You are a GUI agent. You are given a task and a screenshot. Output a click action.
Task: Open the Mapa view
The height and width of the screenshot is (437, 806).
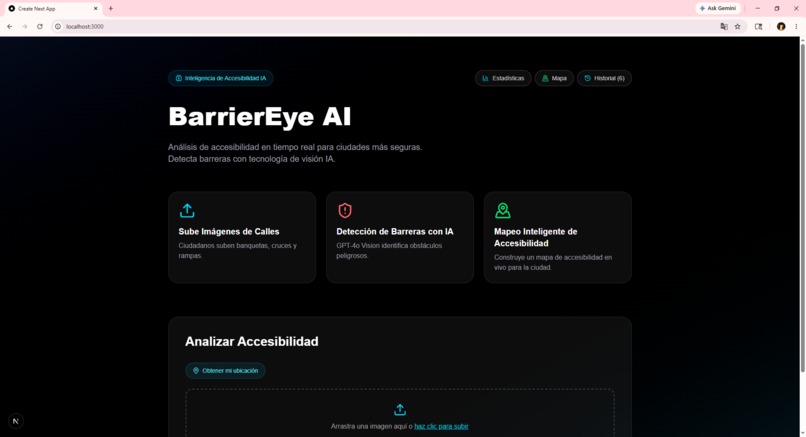coord(554,78)
